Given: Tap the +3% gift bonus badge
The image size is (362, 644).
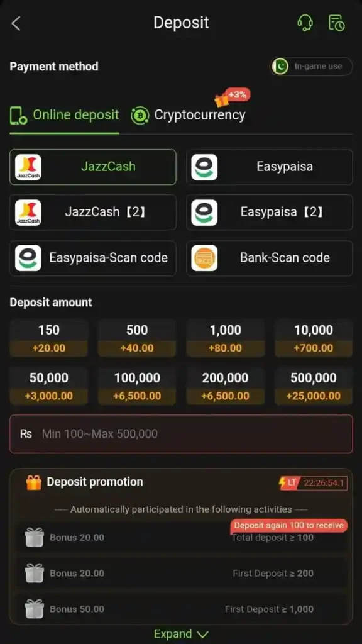Looking at the screenshot, I should point(233,97).
